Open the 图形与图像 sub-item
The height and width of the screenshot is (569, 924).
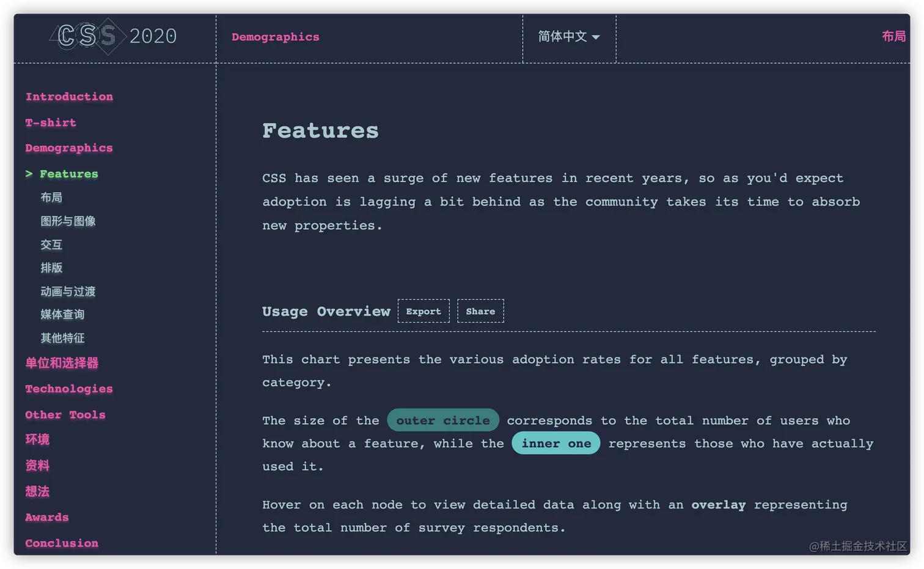[x=68, y=221]
